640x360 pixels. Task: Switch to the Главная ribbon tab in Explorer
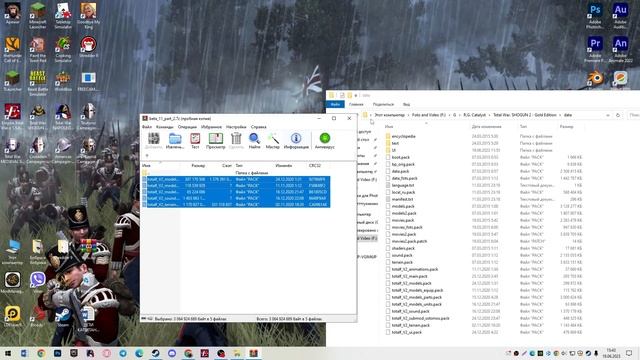pos(356,104)
